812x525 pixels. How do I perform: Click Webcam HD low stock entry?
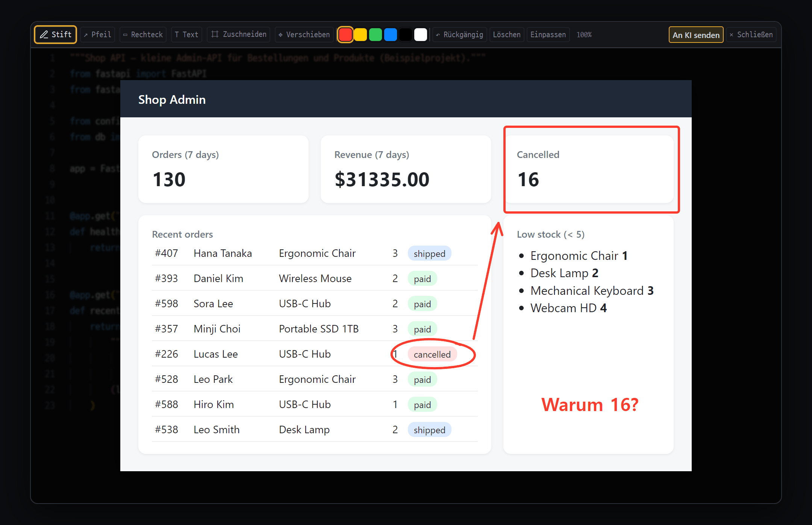[x=568, y=308]
